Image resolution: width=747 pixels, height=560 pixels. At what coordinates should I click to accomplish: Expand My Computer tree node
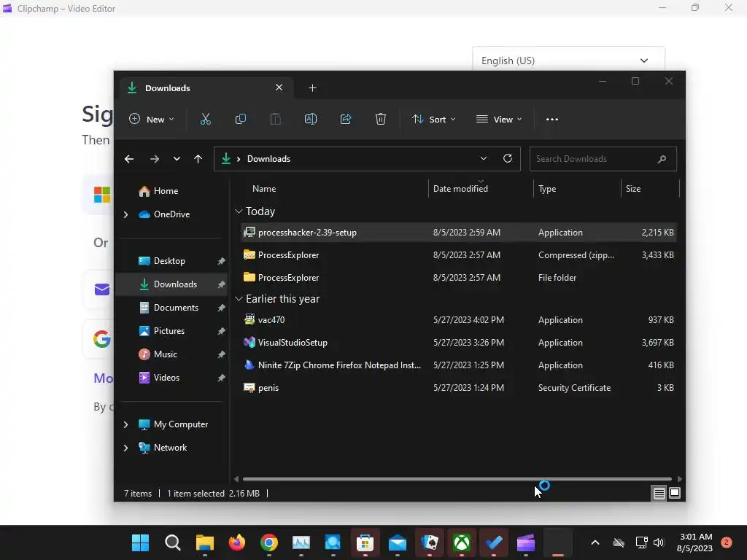[125, 424]
